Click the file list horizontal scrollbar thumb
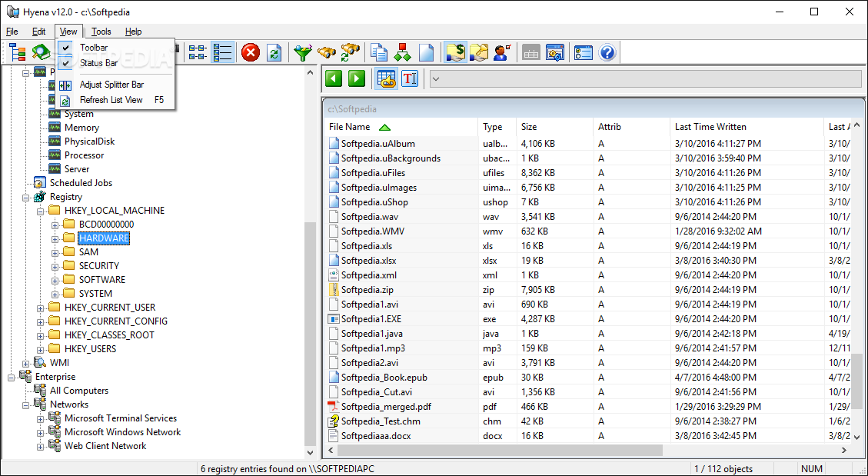The image size is (868, 476). 498,451
